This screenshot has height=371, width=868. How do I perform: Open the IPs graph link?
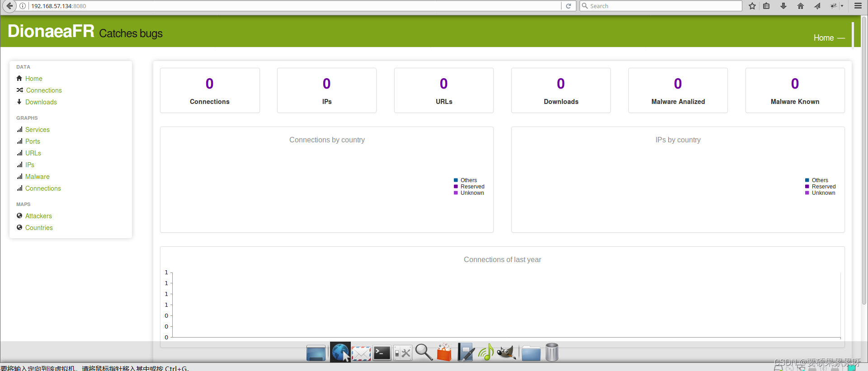[x=30, y=165]
